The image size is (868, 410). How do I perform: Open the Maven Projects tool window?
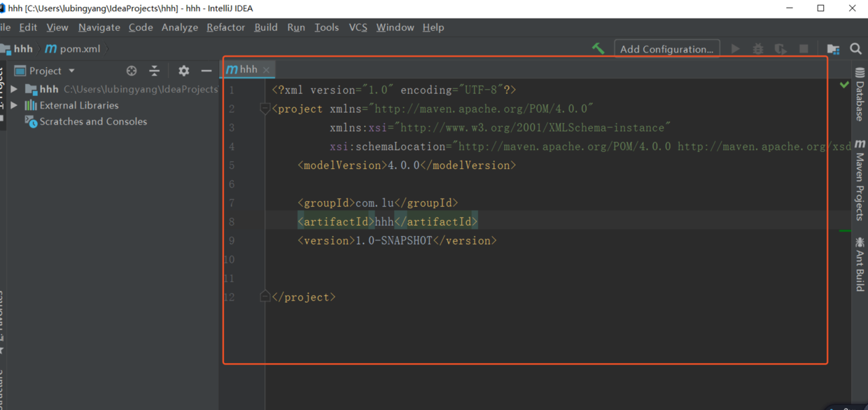860,180
